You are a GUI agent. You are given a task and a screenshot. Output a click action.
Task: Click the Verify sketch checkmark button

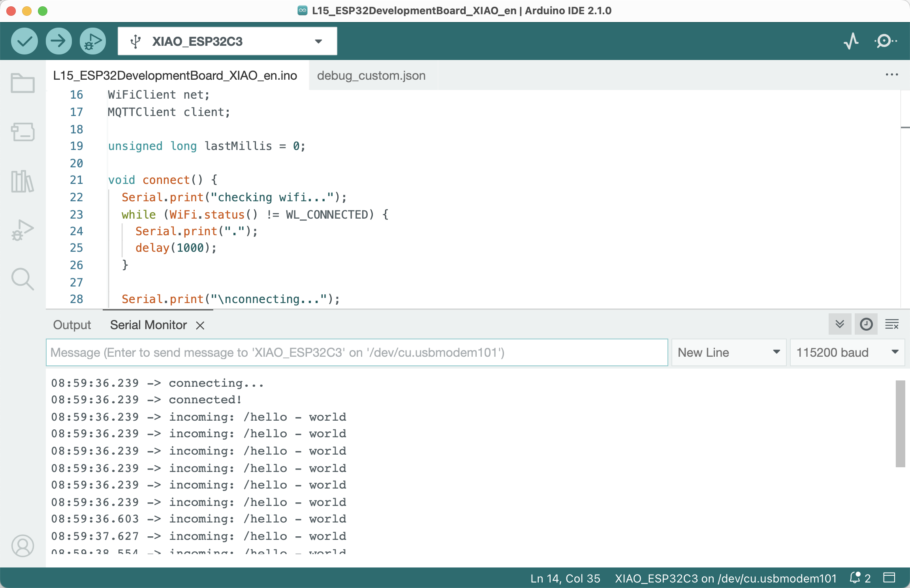pos(24,41)
